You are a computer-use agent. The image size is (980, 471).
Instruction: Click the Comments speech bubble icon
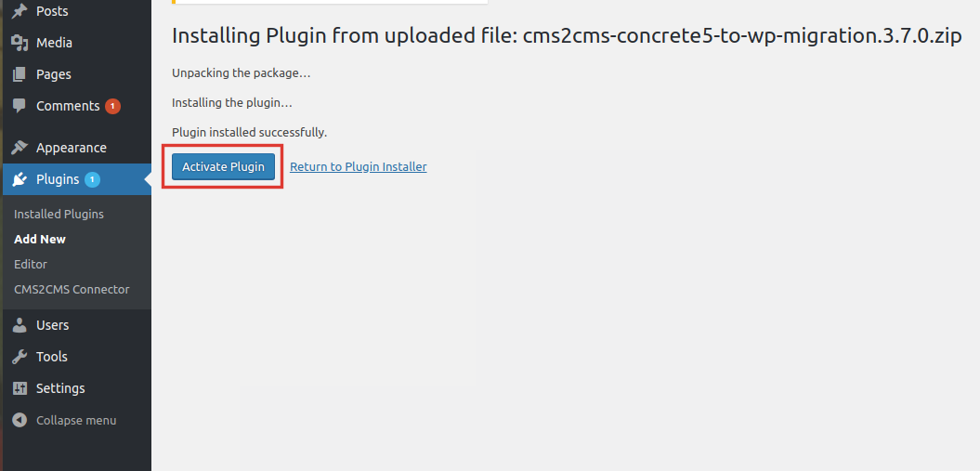click(20, 106)
